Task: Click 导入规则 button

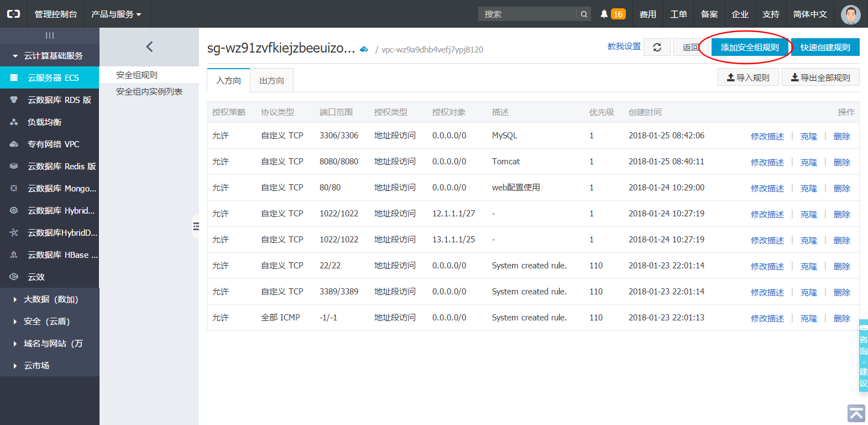Action: click(748, 77)
